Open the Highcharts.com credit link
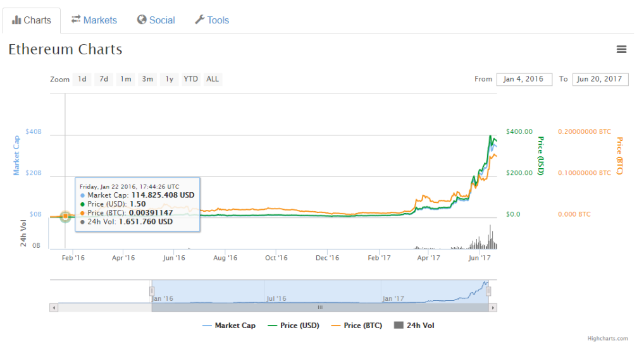644x347 pixels. (607, 338)
